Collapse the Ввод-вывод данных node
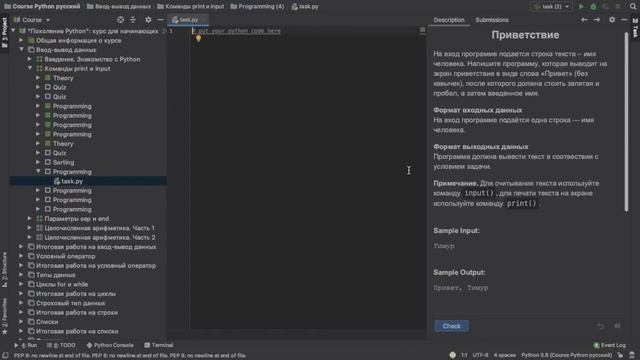640x360 pixels. 21,50
